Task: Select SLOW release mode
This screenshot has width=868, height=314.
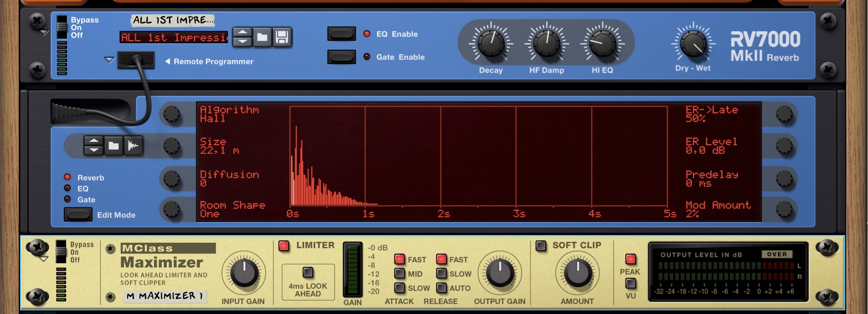Action: click(441, 273)
